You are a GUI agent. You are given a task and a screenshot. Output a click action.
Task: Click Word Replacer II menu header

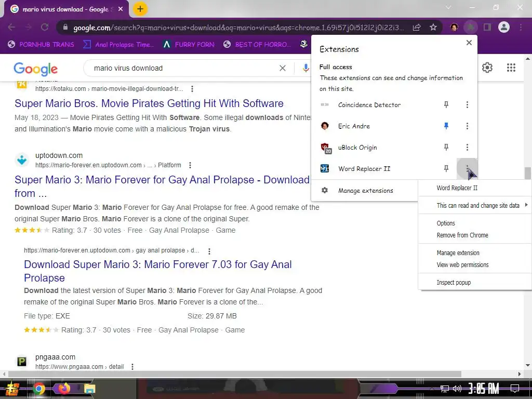tap(457, 188)
